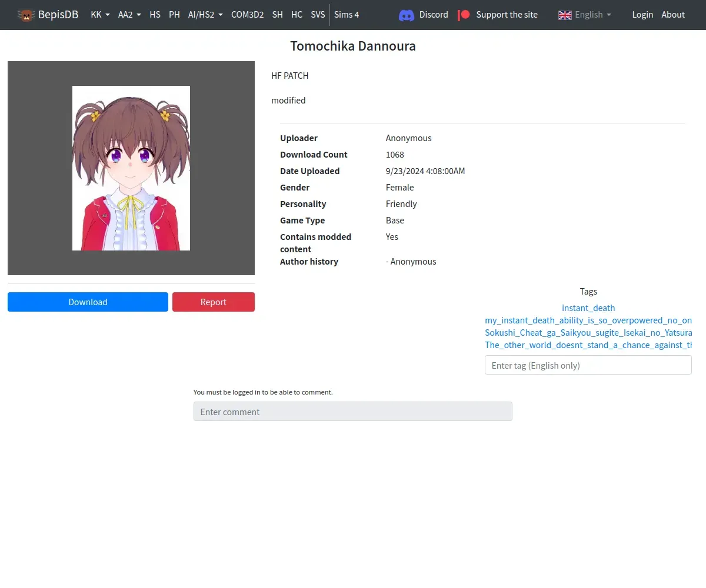Click the Tomochika Dannoura page title
The image size is (706, 588).
point(353,46)
